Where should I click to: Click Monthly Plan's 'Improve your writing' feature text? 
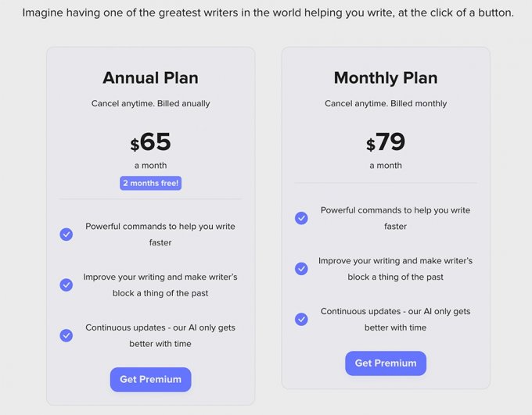395,269
